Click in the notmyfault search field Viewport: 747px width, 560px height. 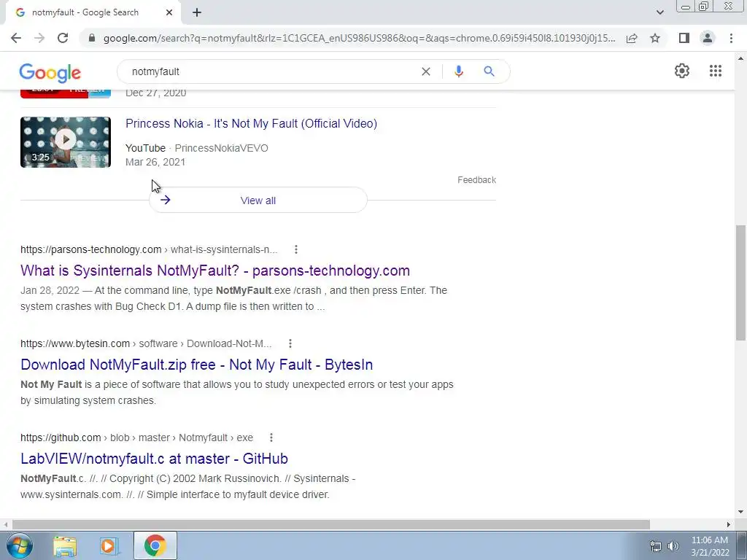pyautogui.click(x=271, y=71)
